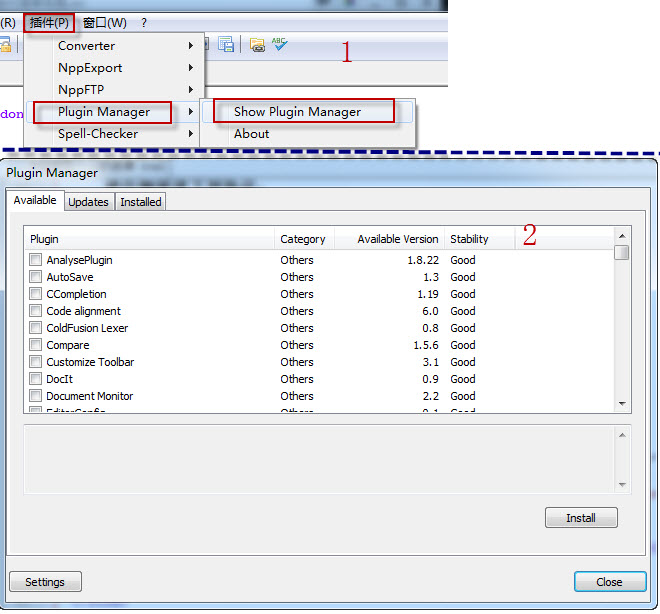
Task: Sort by the Plugin column header
Action: [149, 239]
